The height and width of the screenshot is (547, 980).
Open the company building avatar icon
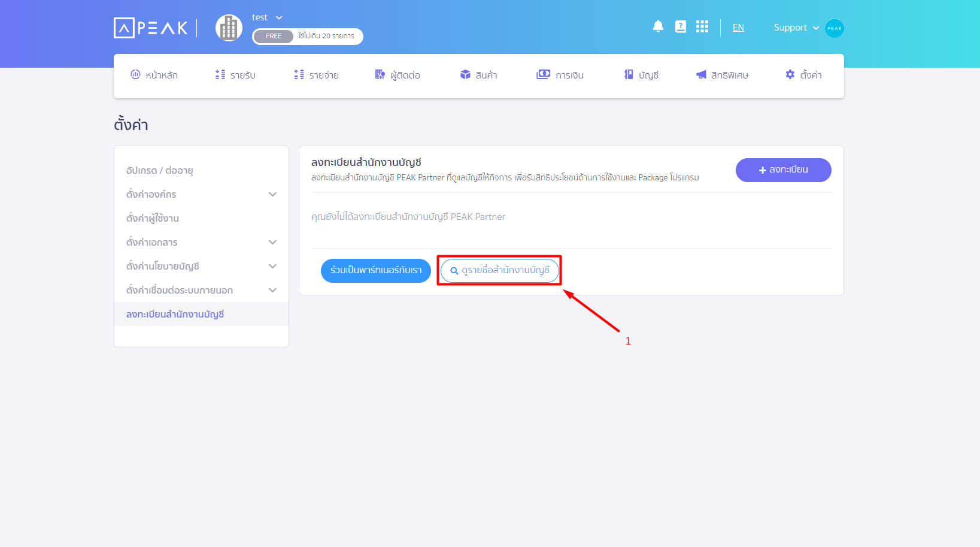click(229, 28)
